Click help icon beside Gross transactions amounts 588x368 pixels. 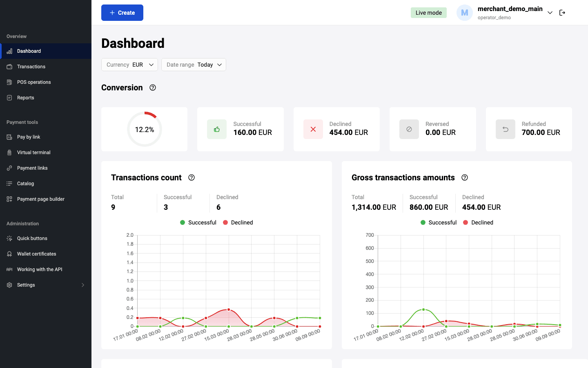[465, 177]
